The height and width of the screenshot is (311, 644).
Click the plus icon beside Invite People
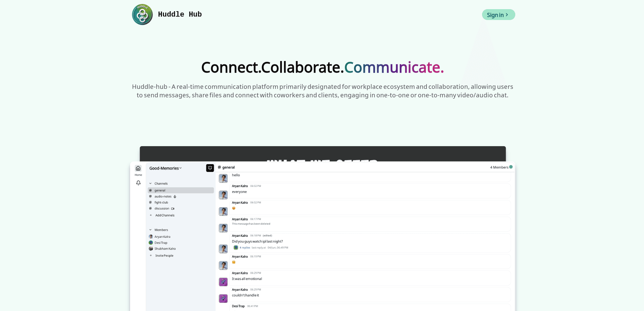(151, 255)
